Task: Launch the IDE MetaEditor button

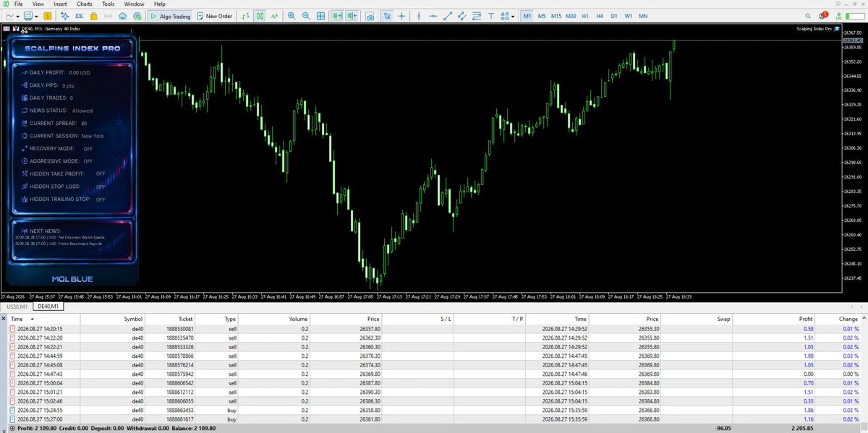Action: tap(80, 16)
